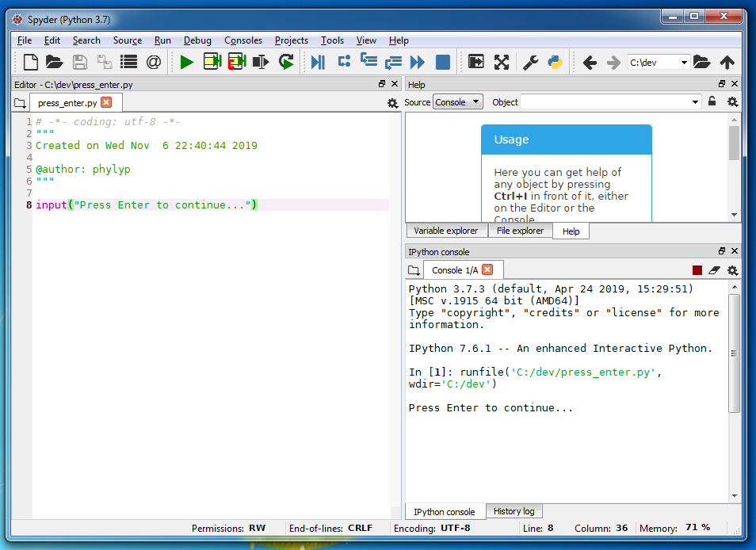The height and width of the screenshot is (550, 756).
Task: Run cell and advance icon
Action: point(237,62)
